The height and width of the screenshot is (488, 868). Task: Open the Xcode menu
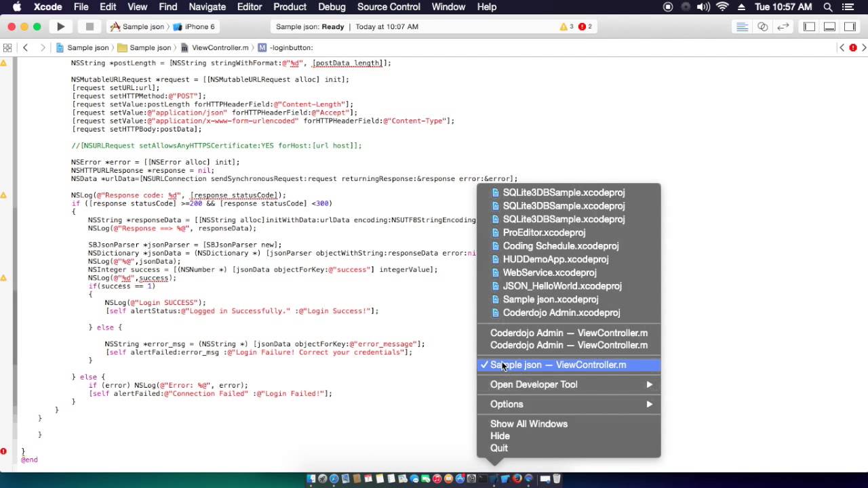pyautogui.click(x=47, y=7)
